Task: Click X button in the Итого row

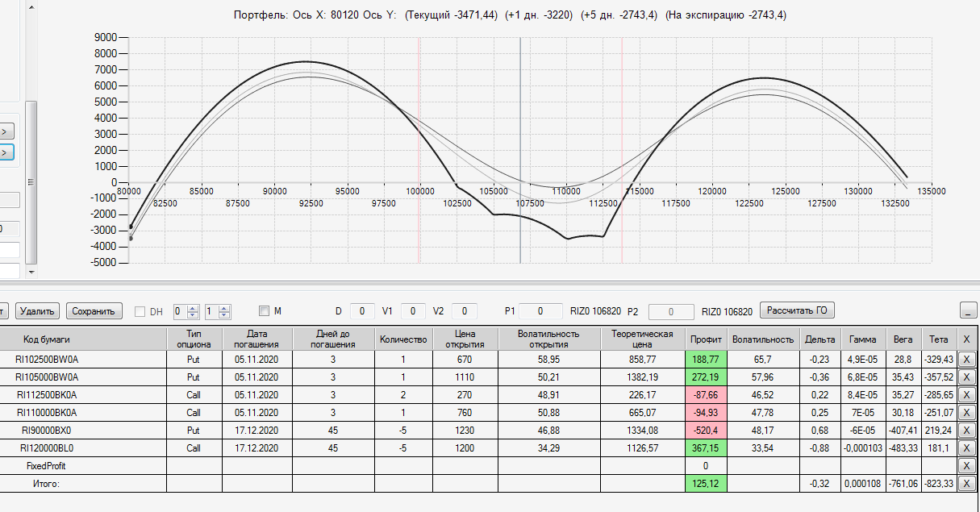Action: (x=967, y=484)
